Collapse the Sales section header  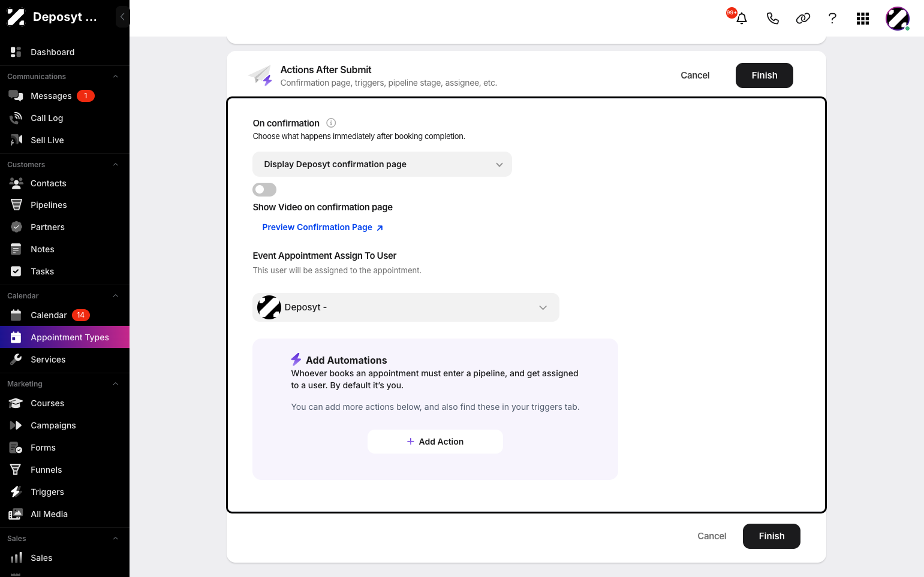coord(116,539)
